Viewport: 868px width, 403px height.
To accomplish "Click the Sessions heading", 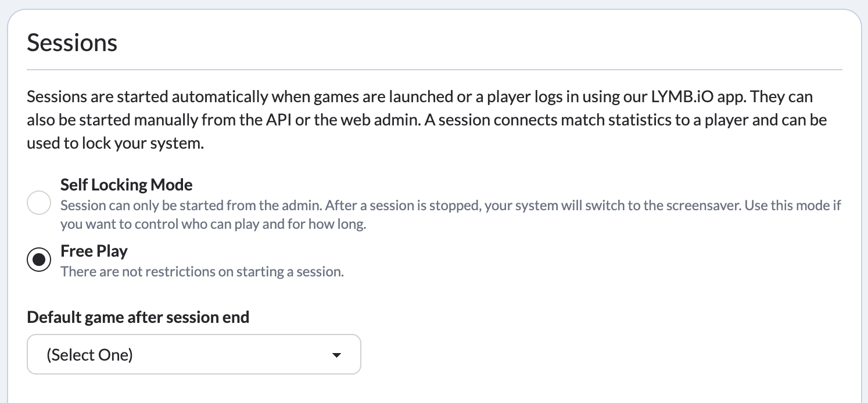I will point(71,42).
